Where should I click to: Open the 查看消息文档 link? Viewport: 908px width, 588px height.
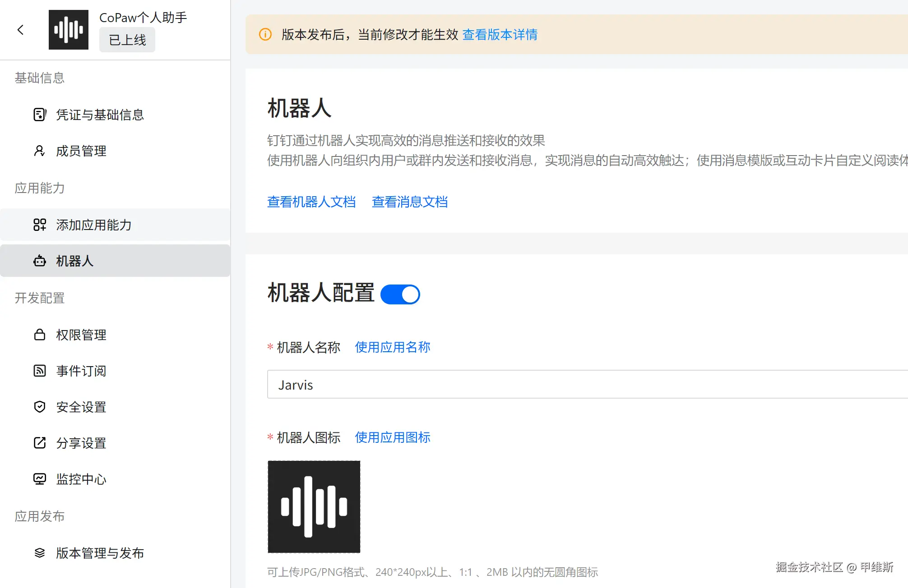(x=409, y=202)
